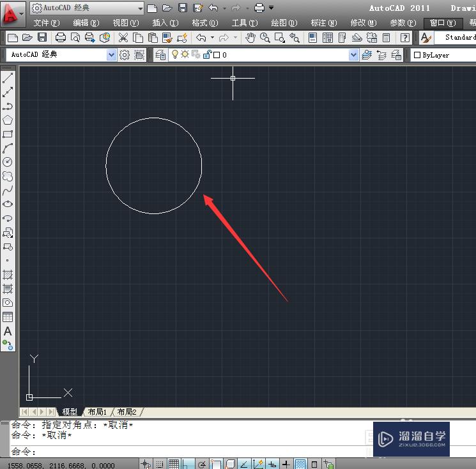
Task: Open the Help question mark icon
Action: coord(404,38)
